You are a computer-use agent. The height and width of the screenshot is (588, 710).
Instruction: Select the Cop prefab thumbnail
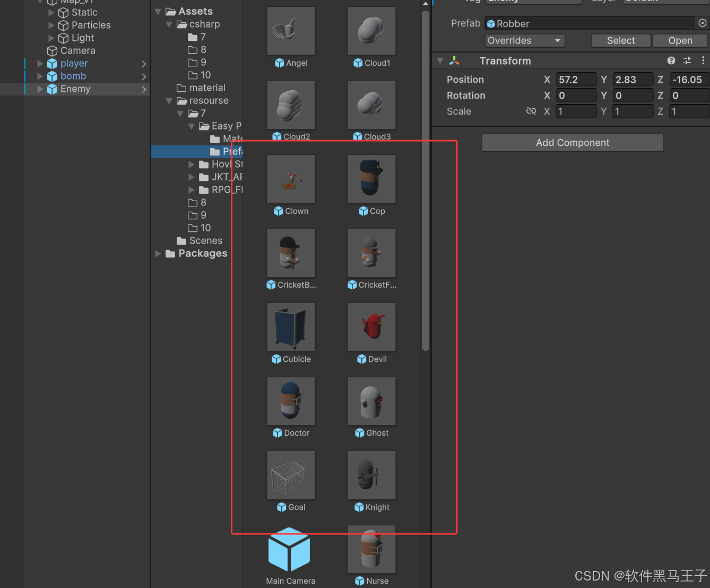371,179
